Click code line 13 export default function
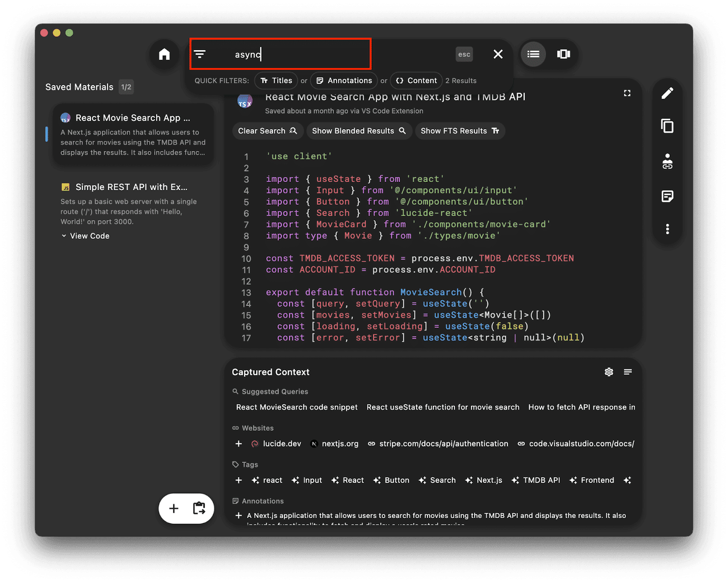The image size is (728, 583). pyautogui.click(x=375, y=292)
